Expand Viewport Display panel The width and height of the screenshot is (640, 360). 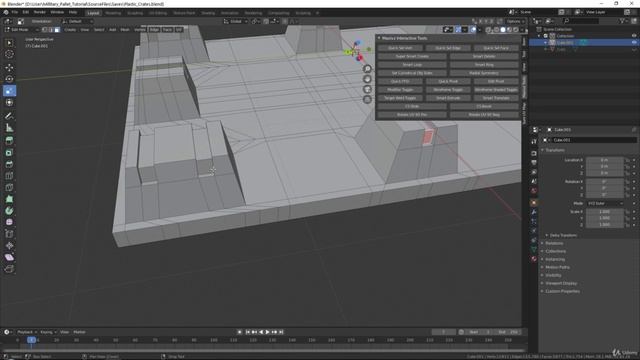pyautogui.click(x=561, y=283)
